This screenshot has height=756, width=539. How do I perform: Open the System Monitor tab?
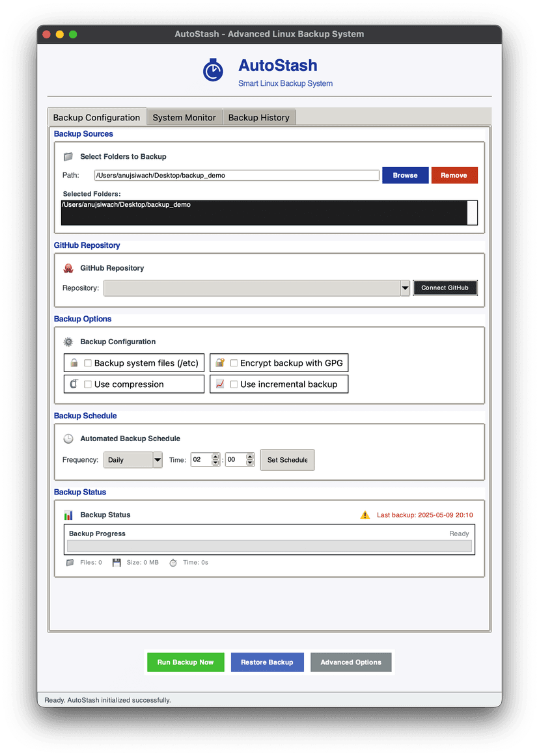click(184, 117)
